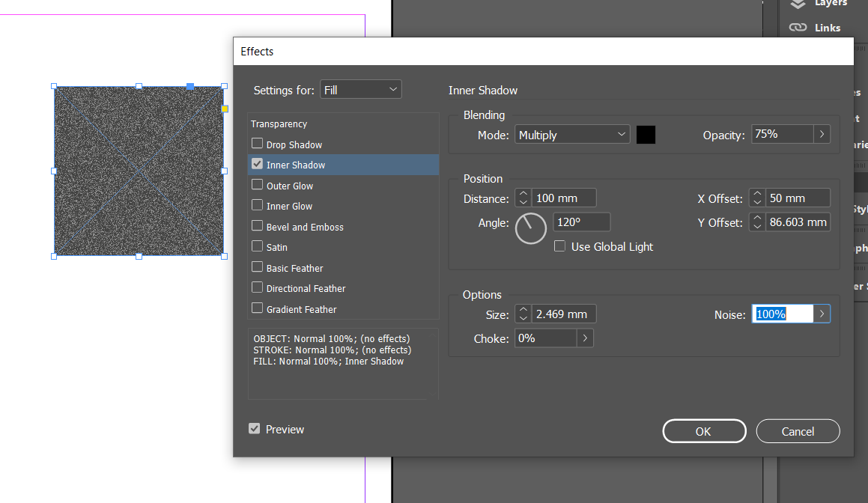
Task: Click the angle dial control
Action: tap(531, 228)
